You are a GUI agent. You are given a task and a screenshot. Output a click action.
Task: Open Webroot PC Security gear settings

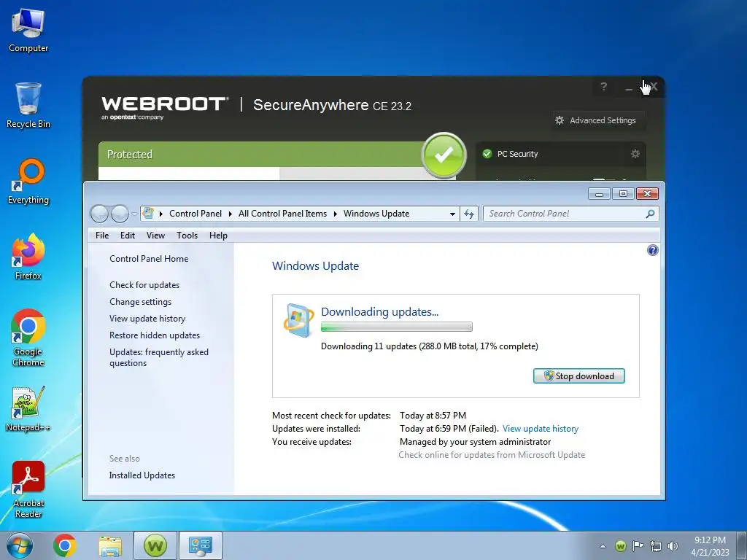[635, 154]
